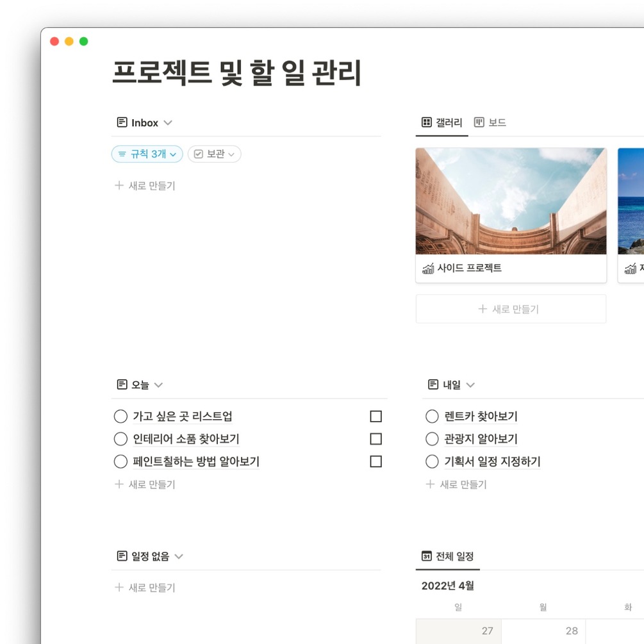Click the 내일 list view icon
Screen dimensions: 644x644
click(x=433, y=384)
